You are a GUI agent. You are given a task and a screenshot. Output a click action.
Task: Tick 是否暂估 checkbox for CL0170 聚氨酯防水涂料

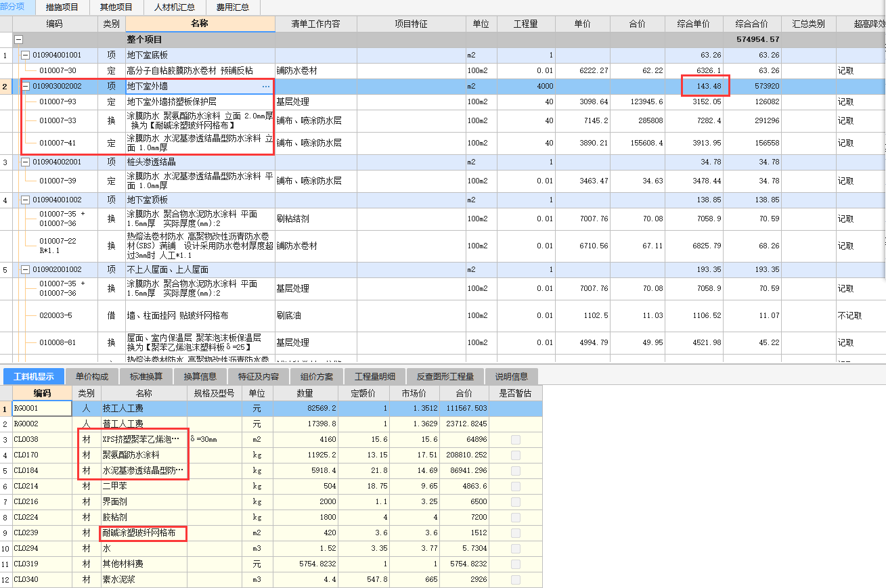pyautogui.click(x=516, y=455)
